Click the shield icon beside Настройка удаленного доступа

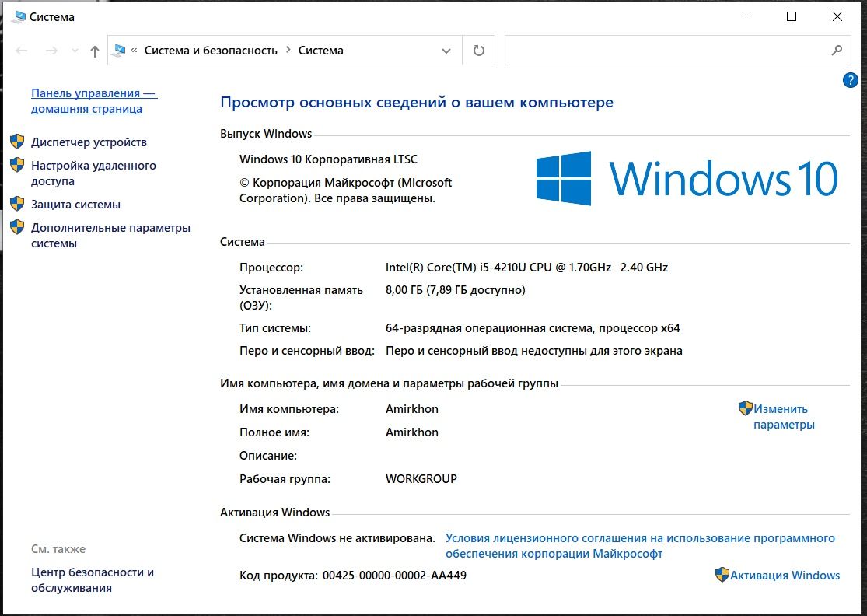17,165
